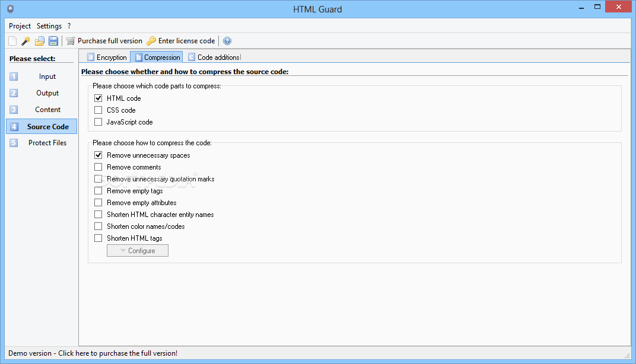Go to the Input step
This screenshot has width=636, height=364.
click(42, 76)
